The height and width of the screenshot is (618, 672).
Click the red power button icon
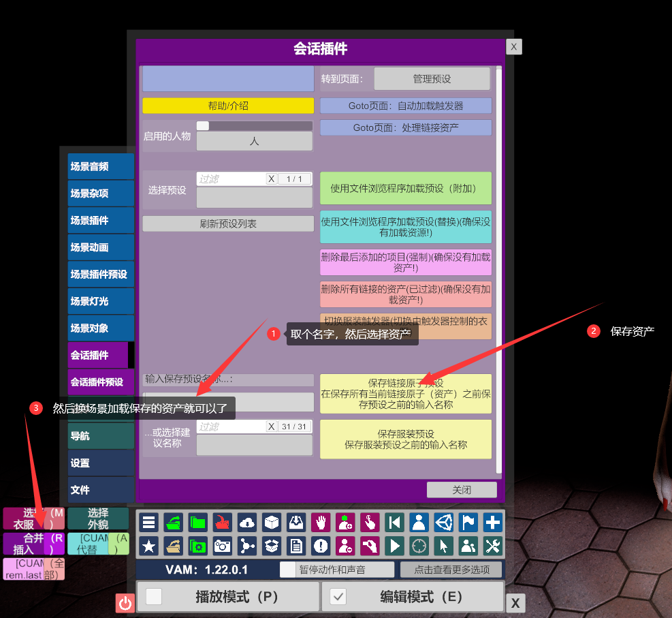coord(125,603)
